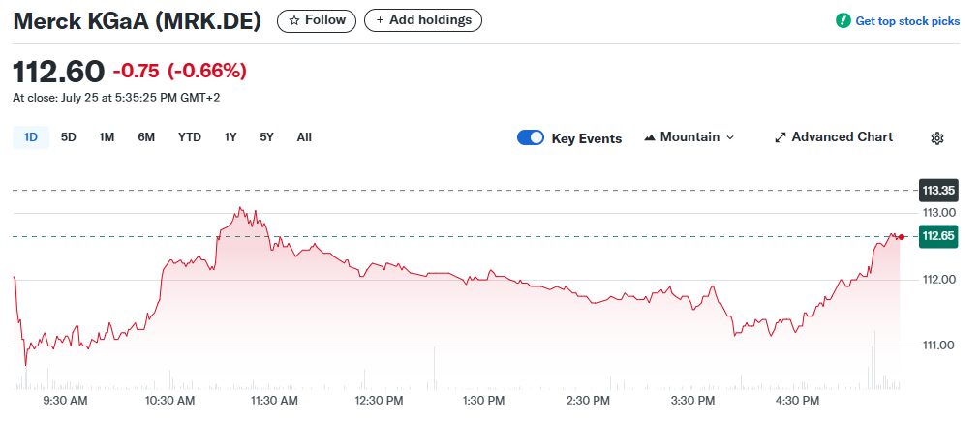This screenshot has width=980, height=421.
Task: Show the All time range
Action: 304,137
